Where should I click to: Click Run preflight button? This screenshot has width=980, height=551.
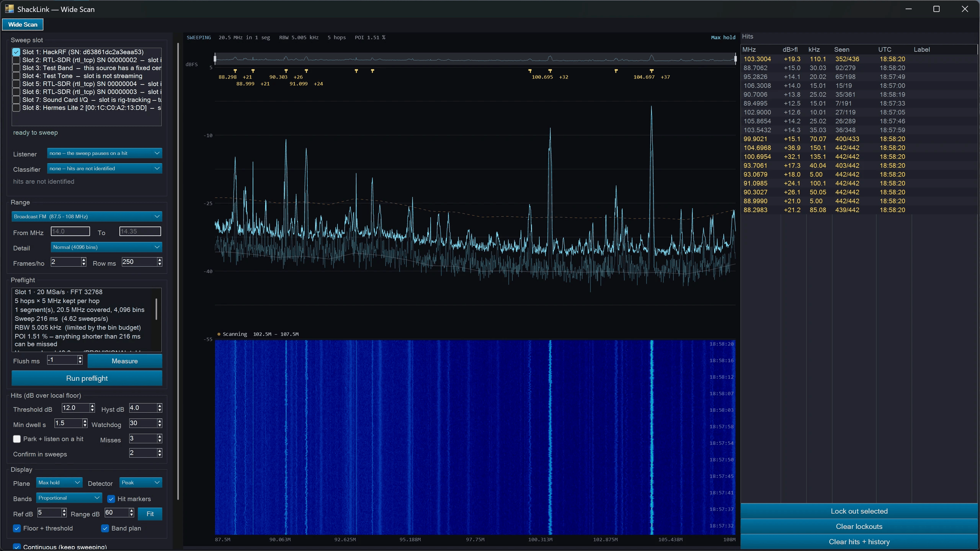[x=87, y=378]
